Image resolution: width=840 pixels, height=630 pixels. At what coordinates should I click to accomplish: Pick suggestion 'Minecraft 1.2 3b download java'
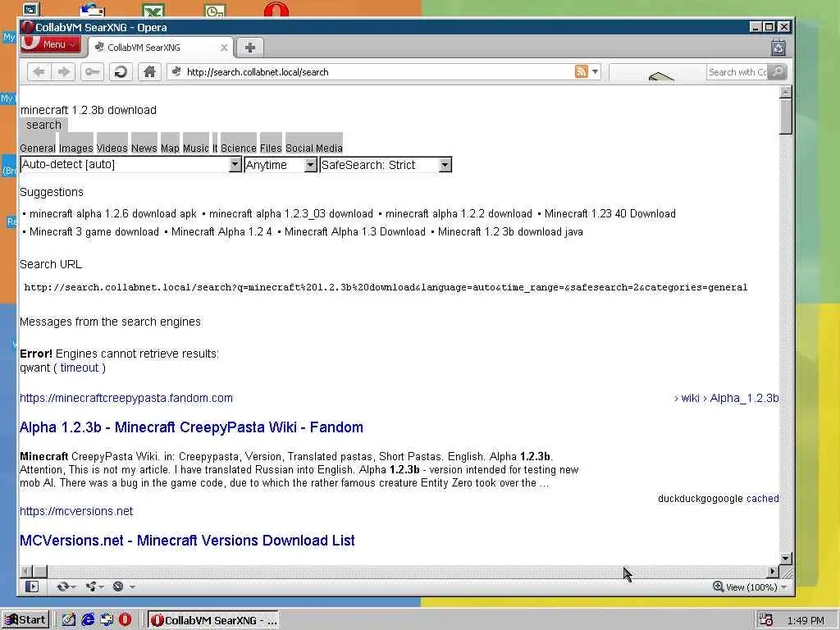(510, 232)
